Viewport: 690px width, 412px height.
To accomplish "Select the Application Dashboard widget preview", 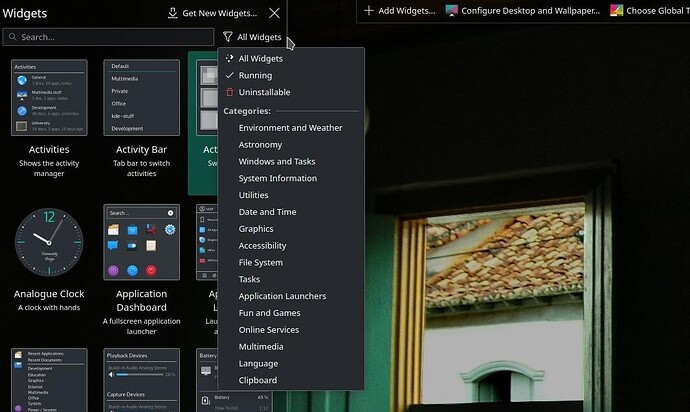I will (141, 242).
